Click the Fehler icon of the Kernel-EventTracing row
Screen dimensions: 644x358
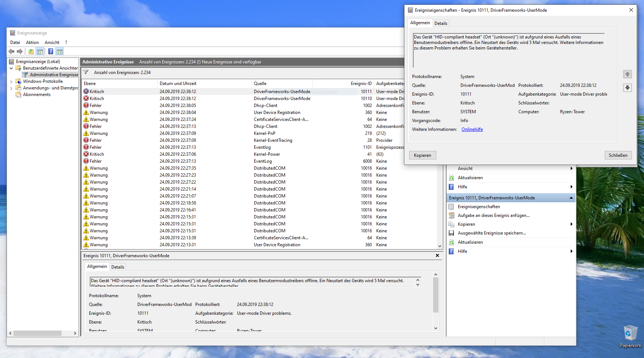86,140
